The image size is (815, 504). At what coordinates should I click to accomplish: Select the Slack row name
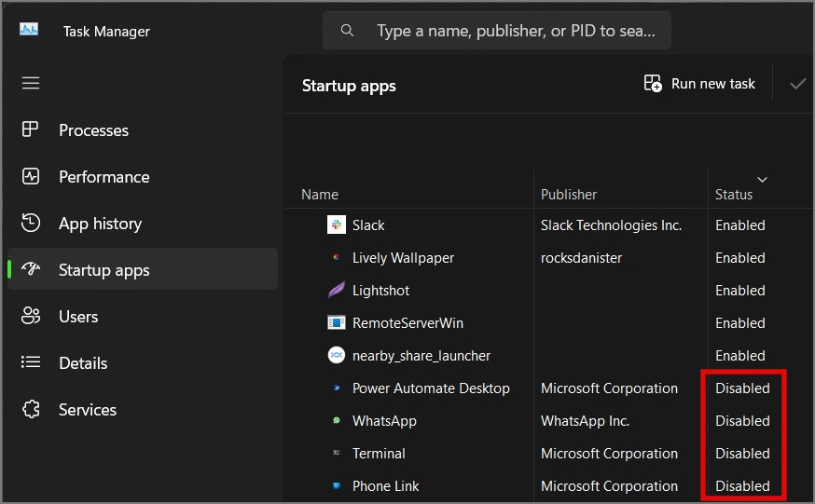pos(368,225)
